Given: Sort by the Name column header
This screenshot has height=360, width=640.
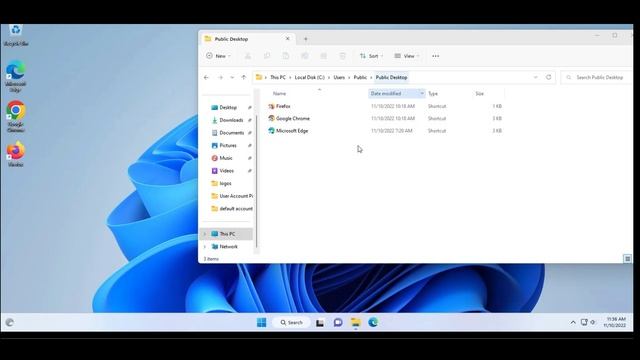Looking at the screenshot, I should tap(279, 93).
